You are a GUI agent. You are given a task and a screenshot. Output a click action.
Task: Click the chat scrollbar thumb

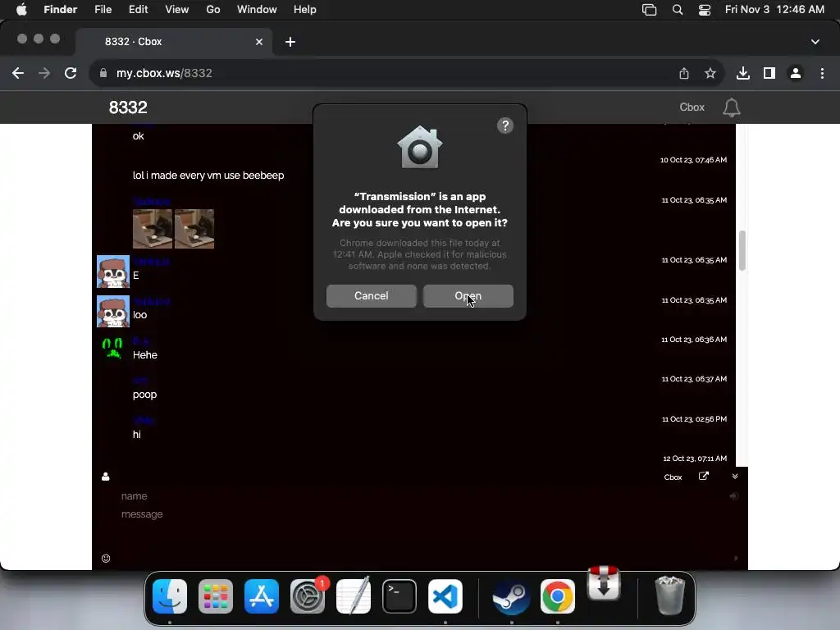click(742, 251)
